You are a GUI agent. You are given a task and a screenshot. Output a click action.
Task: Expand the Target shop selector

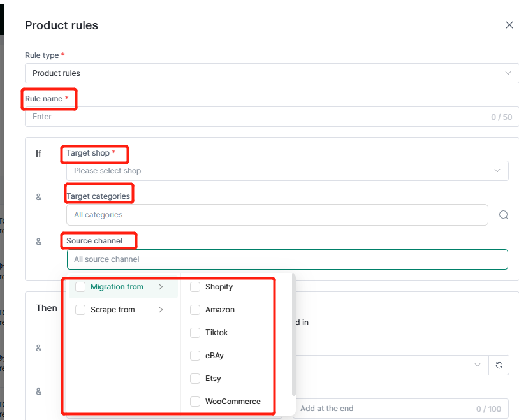pos(287,171)
